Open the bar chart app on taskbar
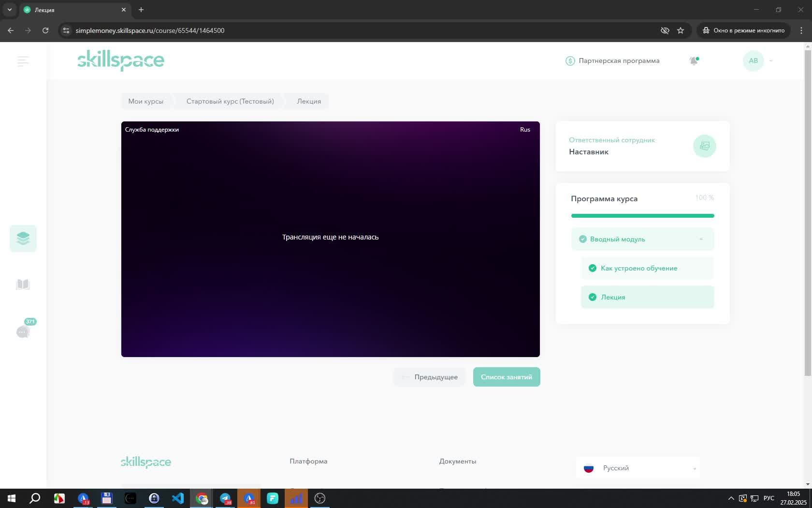The height and width of the screenshot is (508, 812). tap(296, 498)
